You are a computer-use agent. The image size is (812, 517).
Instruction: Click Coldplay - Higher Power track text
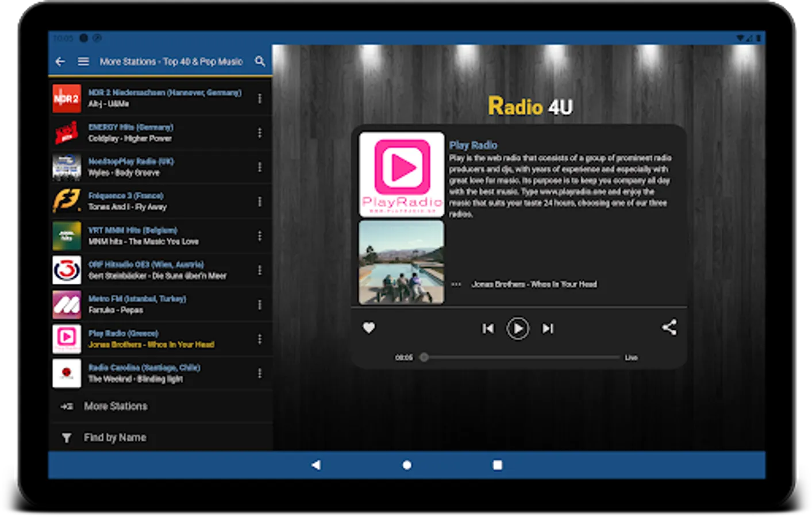pyautogui.click(x=130, y=138)
